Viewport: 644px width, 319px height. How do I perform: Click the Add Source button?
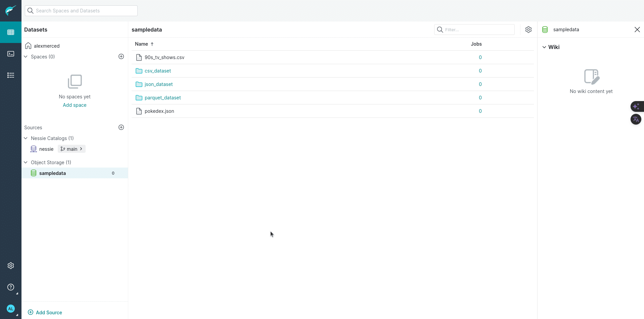[45, 312]
